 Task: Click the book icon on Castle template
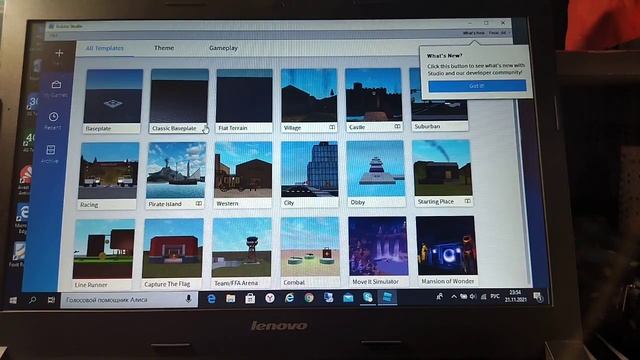(x=397, y=127)
